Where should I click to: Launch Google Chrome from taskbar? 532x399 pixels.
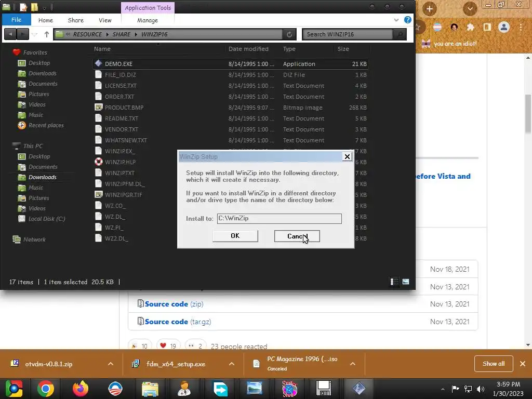tap(46, 389)
